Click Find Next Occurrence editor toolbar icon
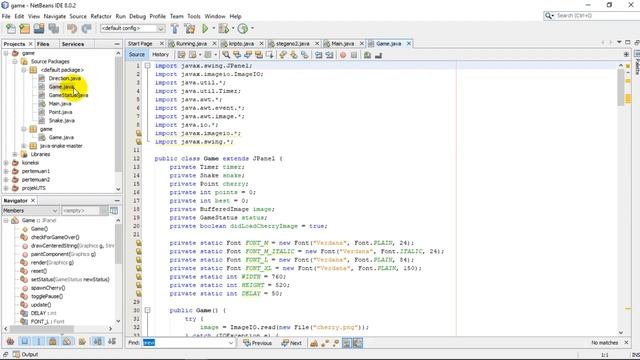640x360 pixels. click(248, 55)
